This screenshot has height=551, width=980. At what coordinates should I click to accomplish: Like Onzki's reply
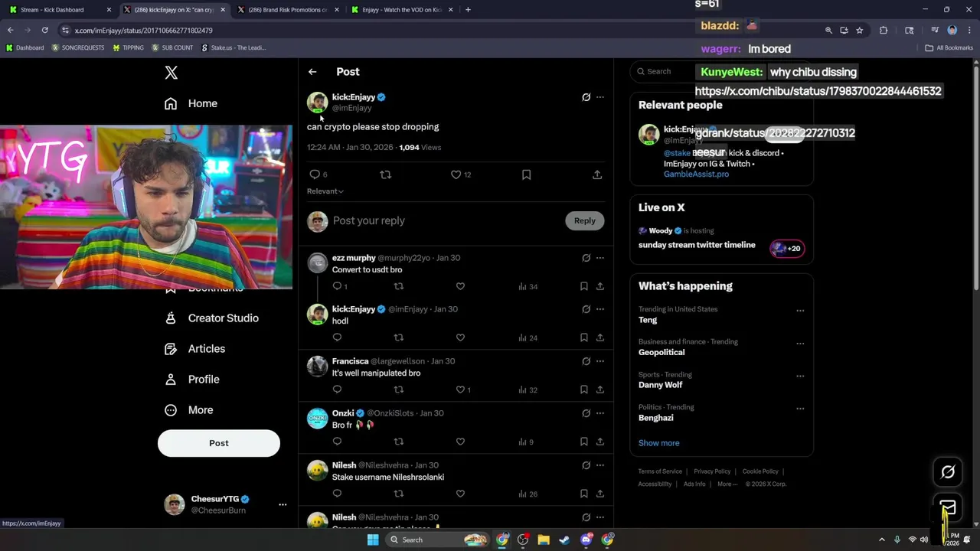coord(460,442)
